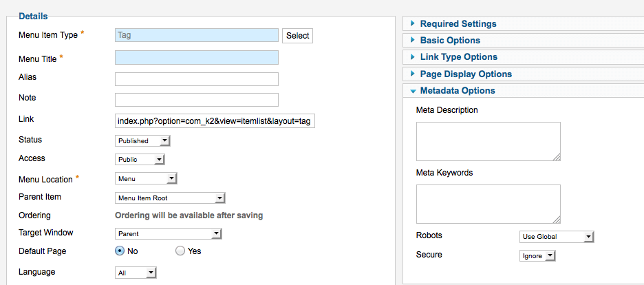Click into the Alias text field
Screen dimensions: 644x285
pos(197,79)
